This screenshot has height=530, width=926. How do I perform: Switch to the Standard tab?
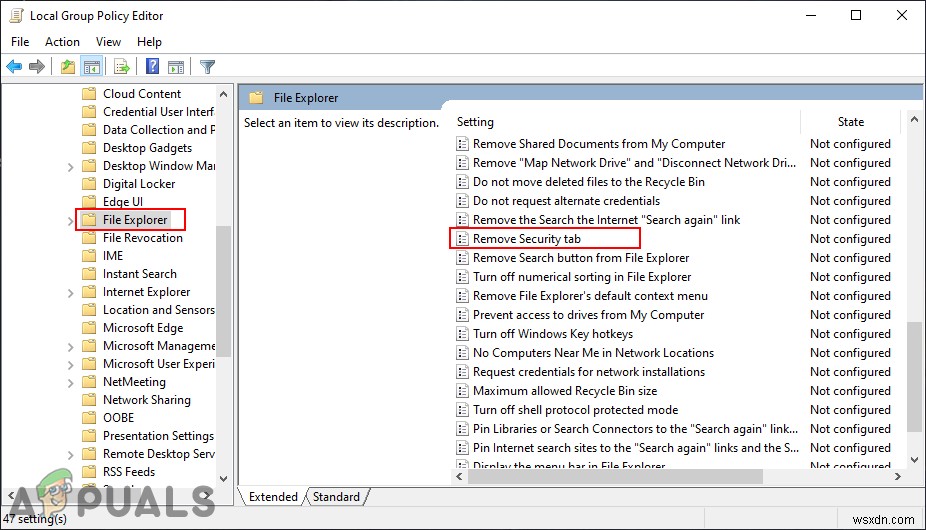point(336,497)
